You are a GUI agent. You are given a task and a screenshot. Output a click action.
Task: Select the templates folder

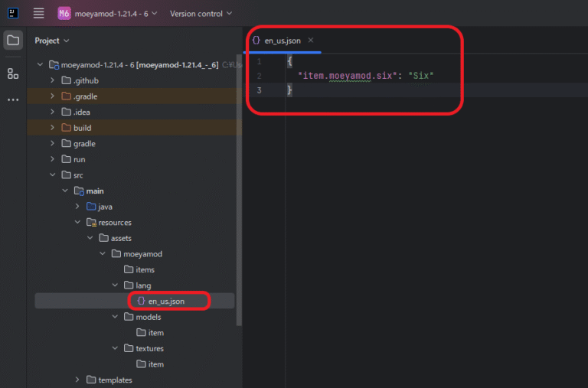(x=109, y=380)
